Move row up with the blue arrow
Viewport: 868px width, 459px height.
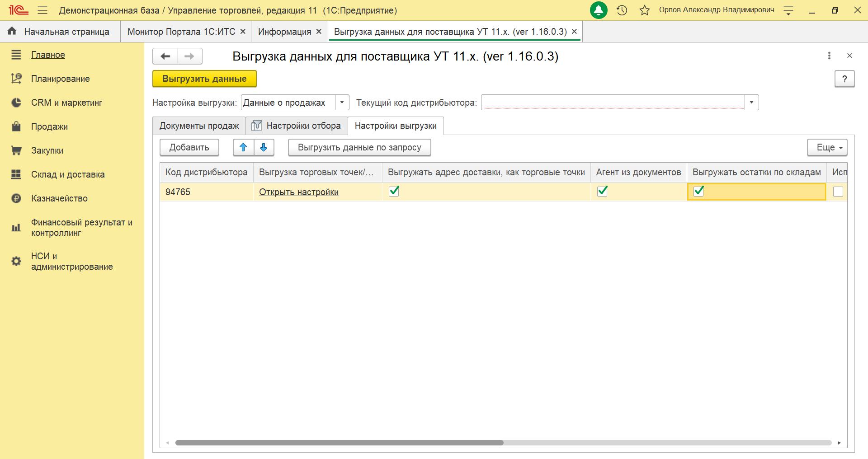coord(243,147)
